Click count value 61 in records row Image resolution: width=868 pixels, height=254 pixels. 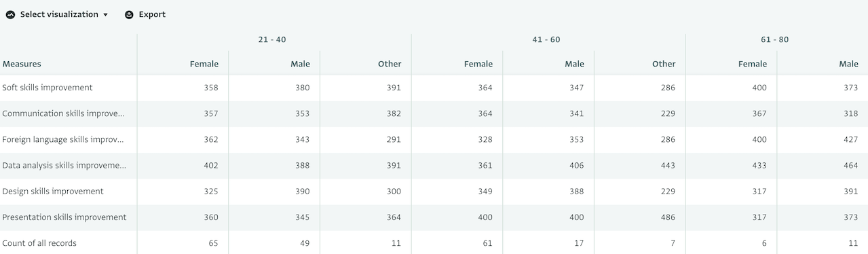(x=488, y=242)
